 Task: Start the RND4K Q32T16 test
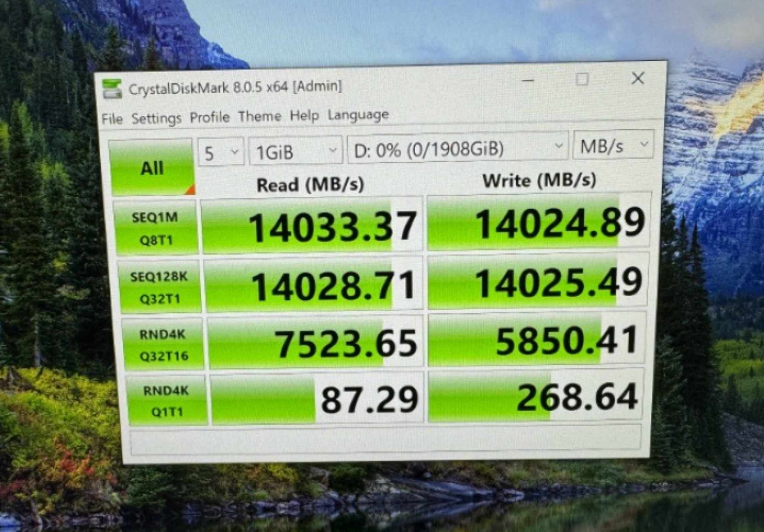163,345
